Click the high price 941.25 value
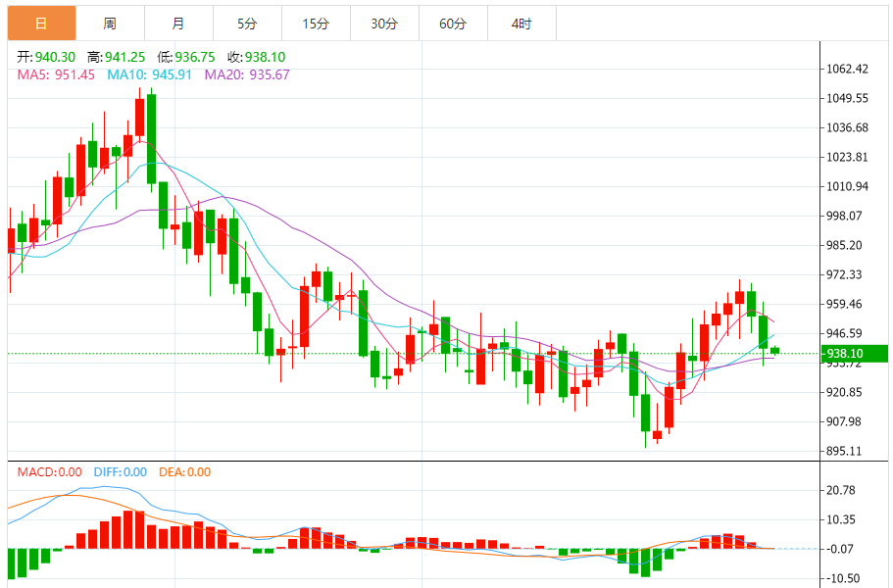 [x=124, y=57]
